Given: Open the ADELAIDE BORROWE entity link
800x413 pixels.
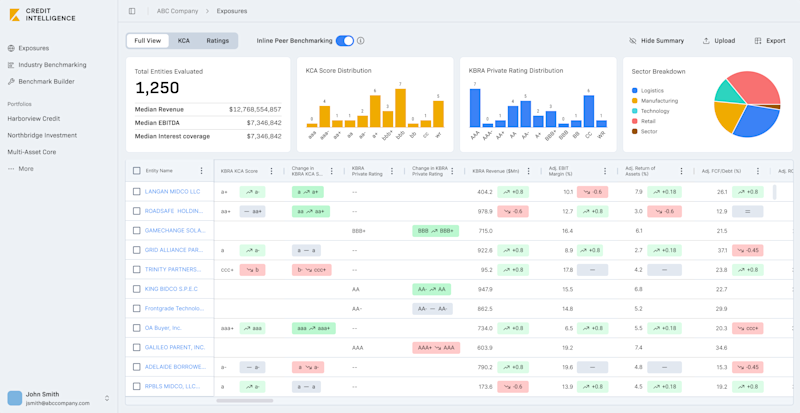Looking at the screenshot, I should tap(175, 367).
